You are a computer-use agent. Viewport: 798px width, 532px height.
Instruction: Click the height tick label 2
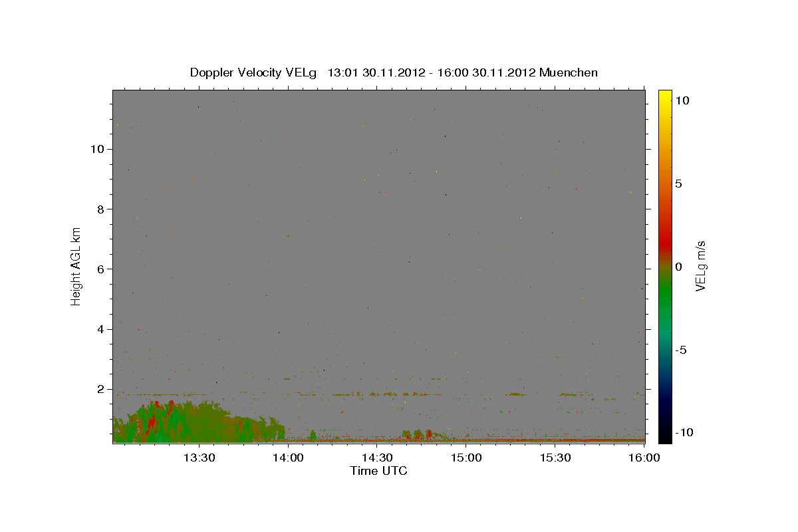[x=100, y=389]
